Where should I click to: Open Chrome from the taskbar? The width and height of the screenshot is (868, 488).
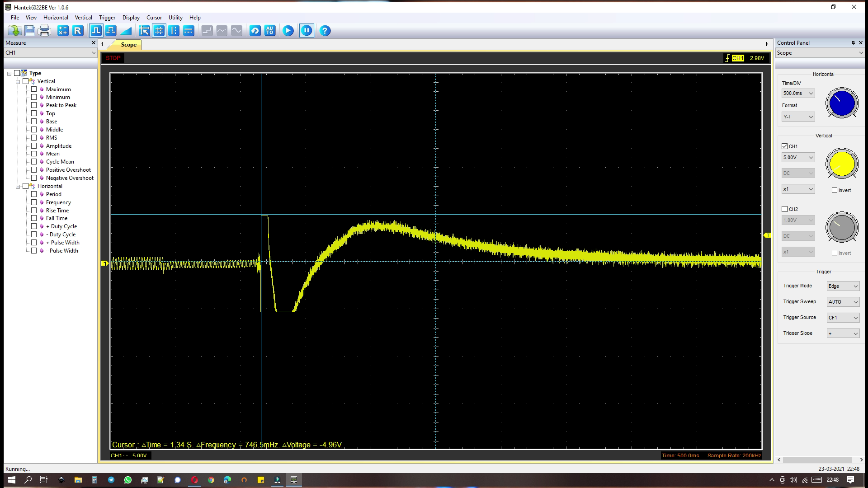click(211, 480)
